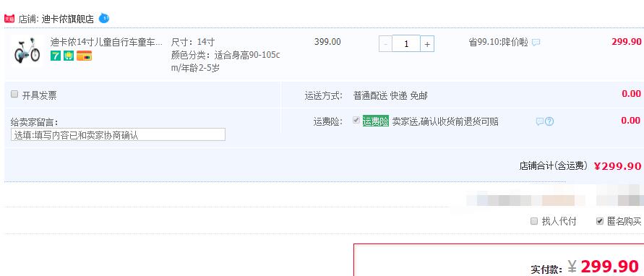Check the 找人代付 checkbox
Viewport: 644px width, 276px height.
point(534,221)
